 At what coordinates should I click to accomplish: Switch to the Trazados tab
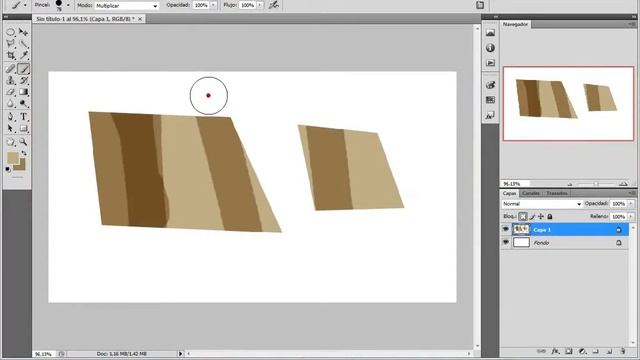(x=557, y=193)
